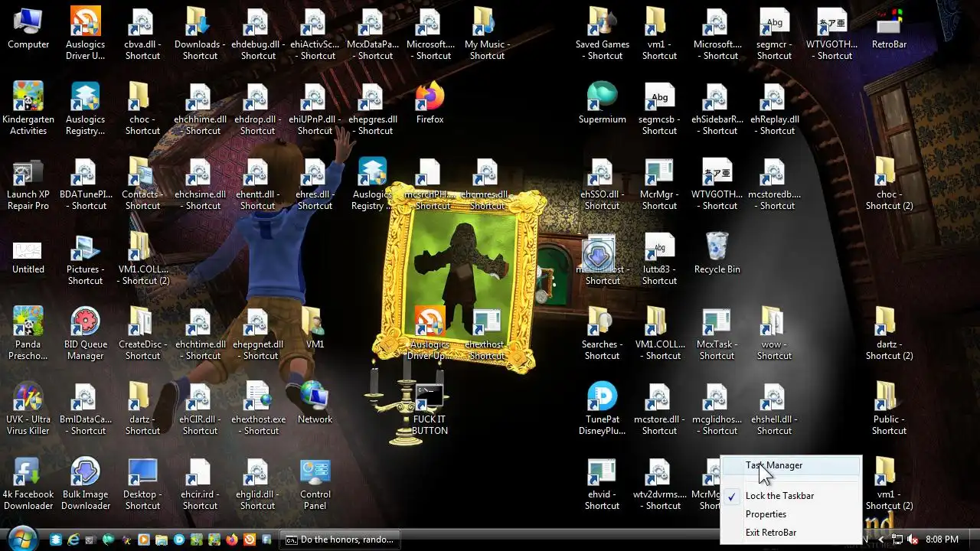
Task: Select the Supermium desktop icon
Action: click(603, 104)
